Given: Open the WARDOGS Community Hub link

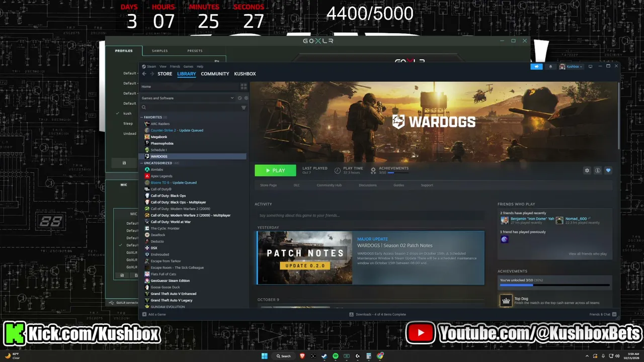Looking at the screenshot, I should click(329, 185).
